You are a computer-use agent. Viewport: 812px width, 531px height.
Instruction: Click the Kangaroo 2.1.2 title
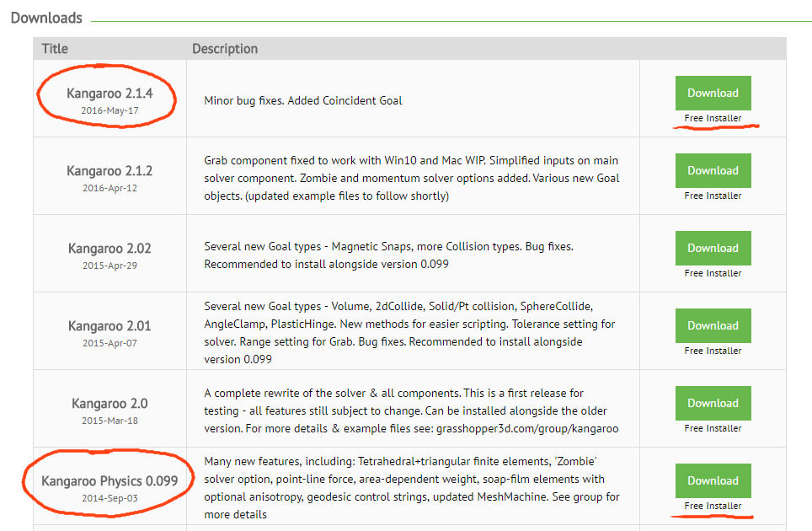point(110,171)
